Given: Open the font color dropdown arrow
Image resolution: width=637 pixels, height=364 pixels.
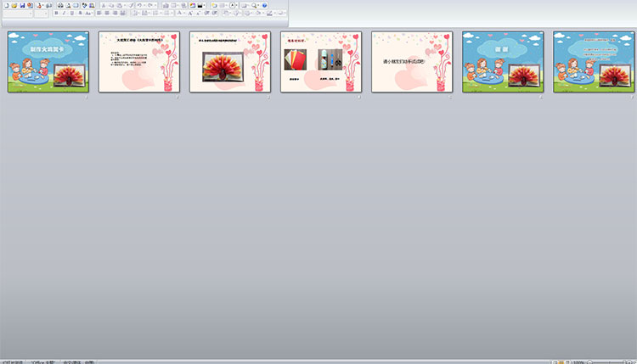Looking at the screenshot, I should [x=184, y=14].
